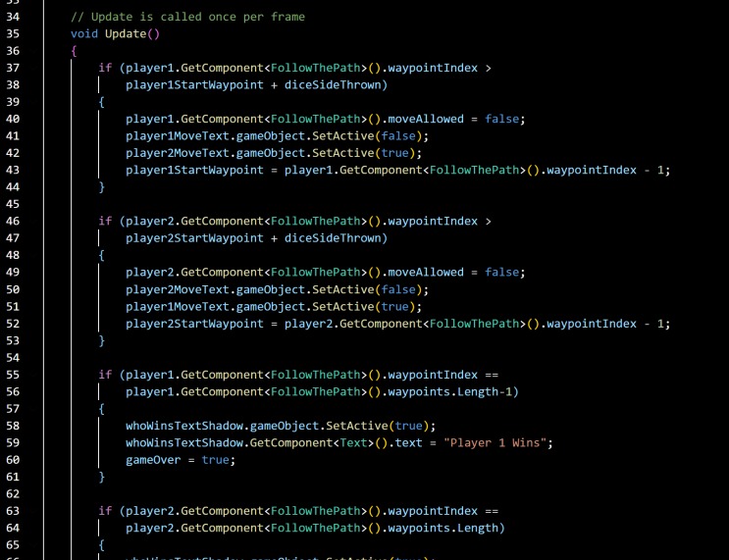Click the closing brace on line 44
Screen dimensions: 729x560
(x=102, y=187)
